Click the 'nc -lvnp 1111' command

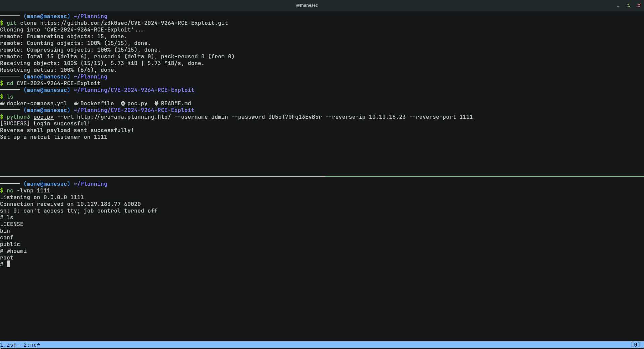[29, 190]
